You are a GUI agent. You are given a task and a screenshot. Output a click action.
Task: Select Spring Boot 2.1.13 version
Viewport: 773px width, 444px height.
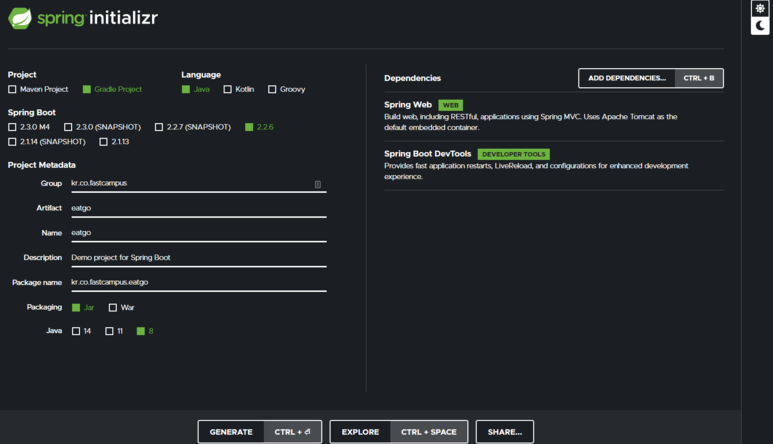pyautogui.click(x=104, y=142)
